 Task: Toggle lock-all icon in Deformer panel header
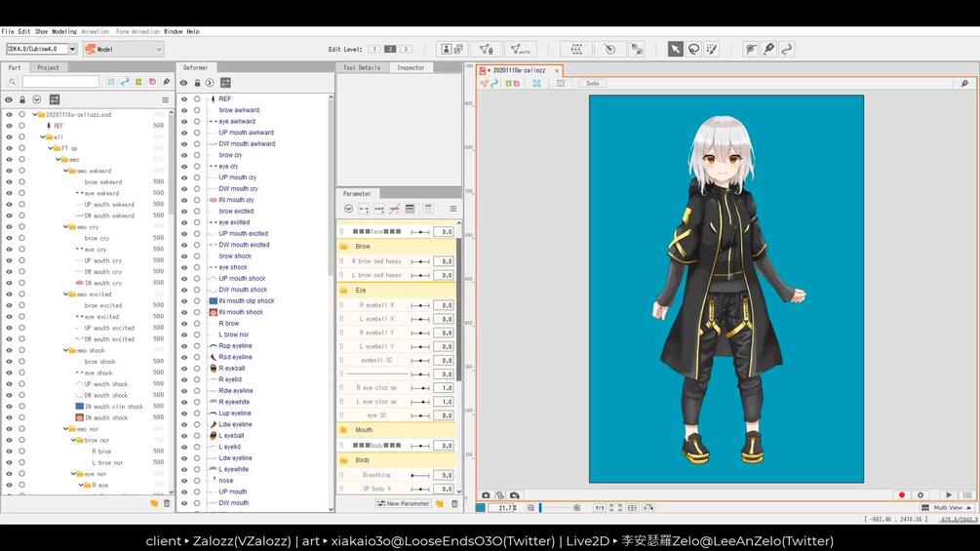(197, 83)
